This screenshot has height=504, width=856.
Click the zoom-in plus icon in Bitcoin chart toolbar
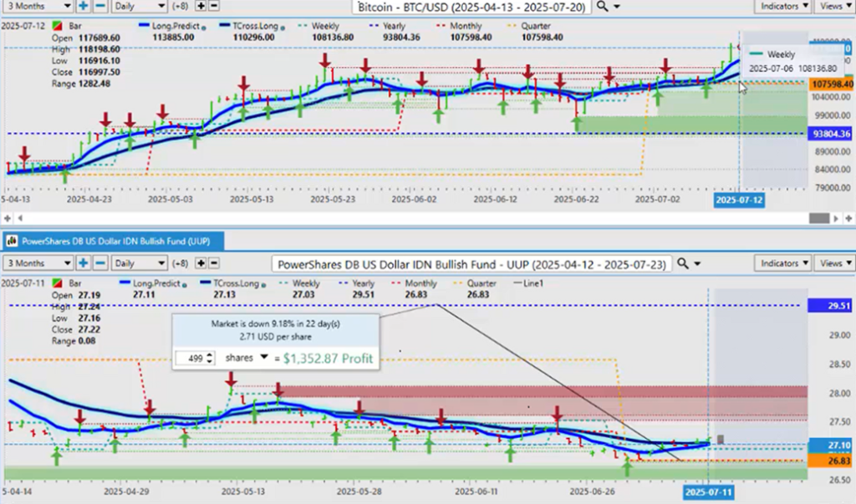click(x=84, y=6)
